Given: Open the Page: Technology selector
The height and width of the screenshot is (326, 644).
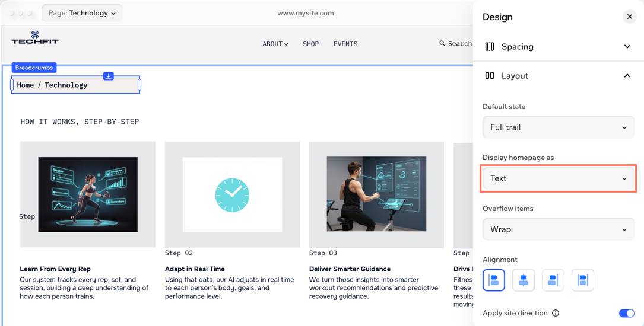Looking at the screenshot, I should tap(82, 13).
